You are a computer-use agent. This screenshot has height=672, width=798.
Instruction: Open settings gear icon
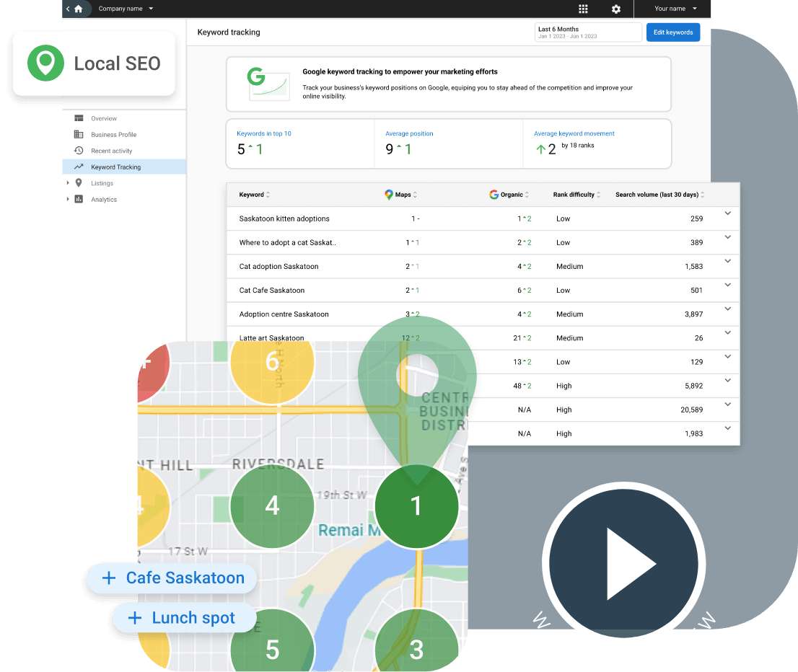[x=615, y=9]
